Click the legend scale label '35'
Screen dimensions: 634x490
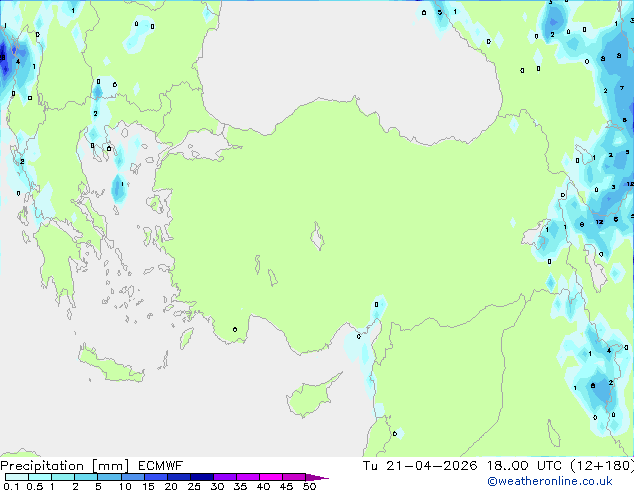(x=240, y=486)
